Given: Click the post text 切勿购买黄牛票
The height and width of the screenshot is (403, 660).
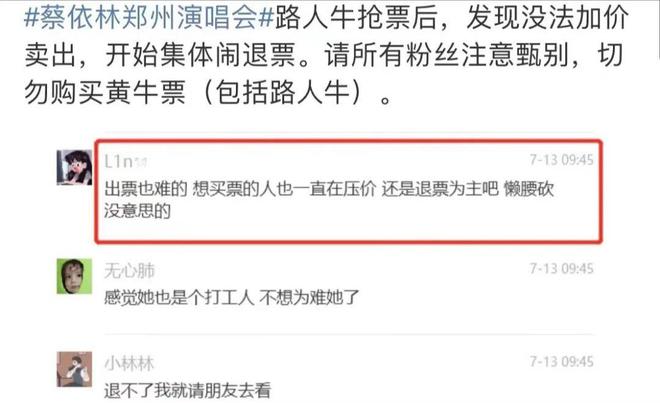Looking at the screenshot, I should tap(105, 92).
